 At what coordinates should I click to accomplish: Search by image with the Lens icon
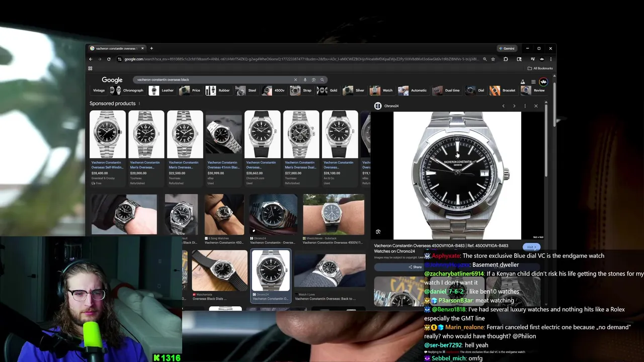(313, 79)
